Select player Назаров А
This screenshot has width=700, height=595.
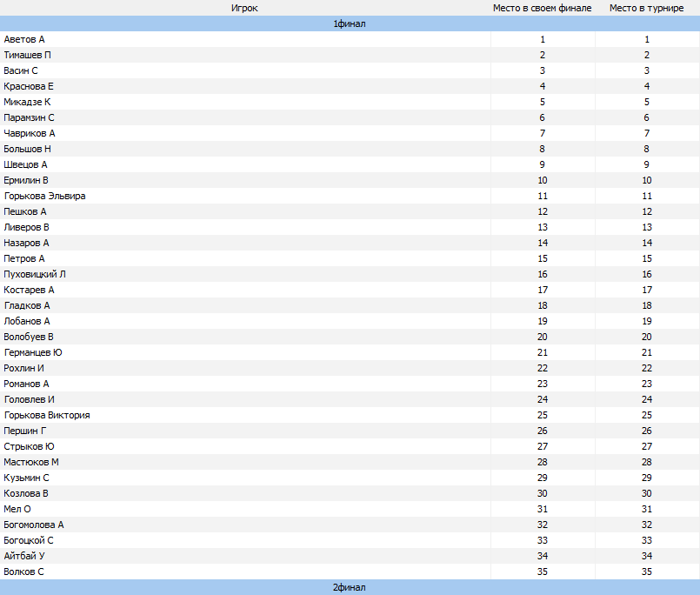click(26, 243)
